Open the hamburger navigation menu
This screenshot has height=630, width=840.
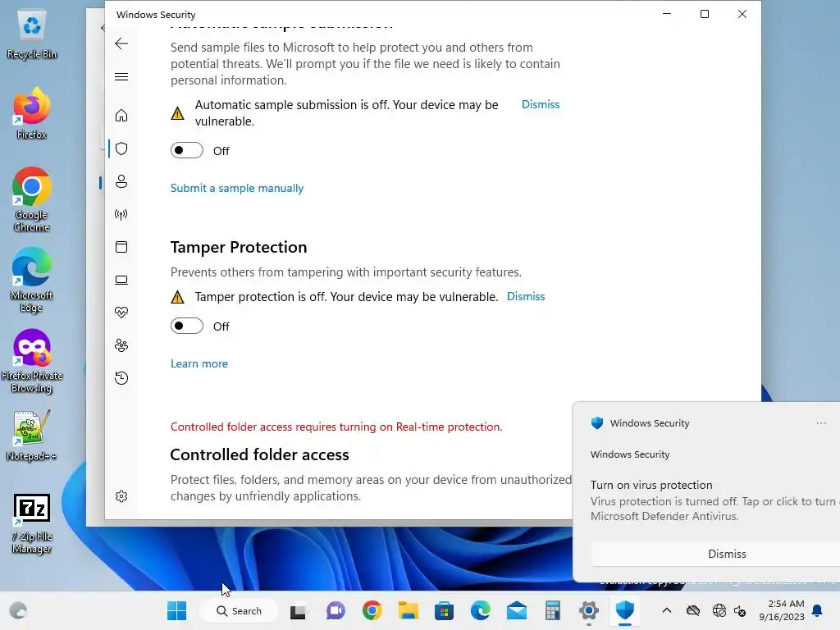point(121,76)
